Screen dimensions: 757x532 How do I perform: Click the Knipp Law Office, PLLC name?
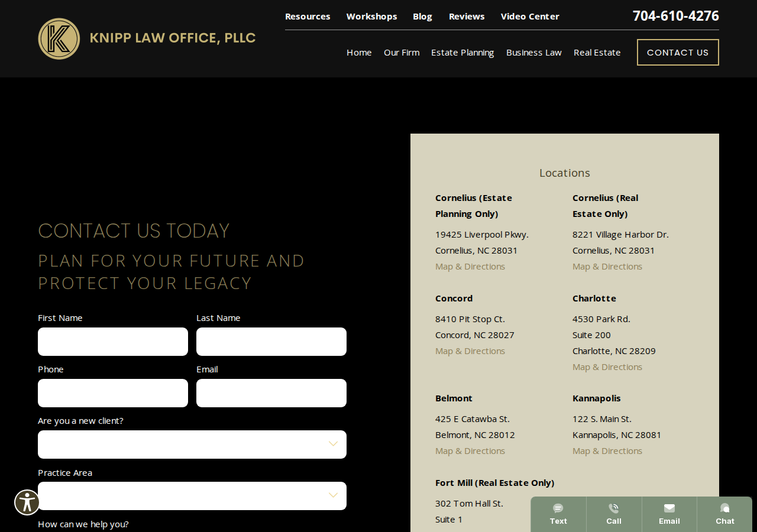click(173, 38)
